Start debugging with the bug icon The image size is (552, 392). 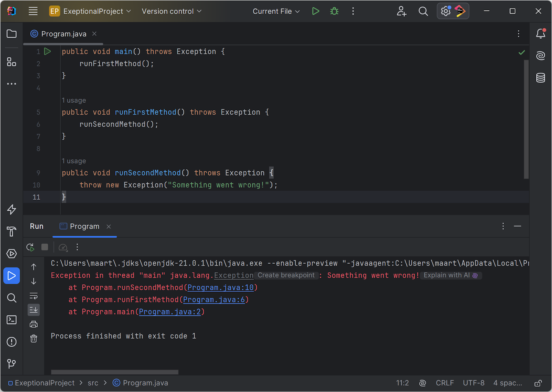pos(334,11)
